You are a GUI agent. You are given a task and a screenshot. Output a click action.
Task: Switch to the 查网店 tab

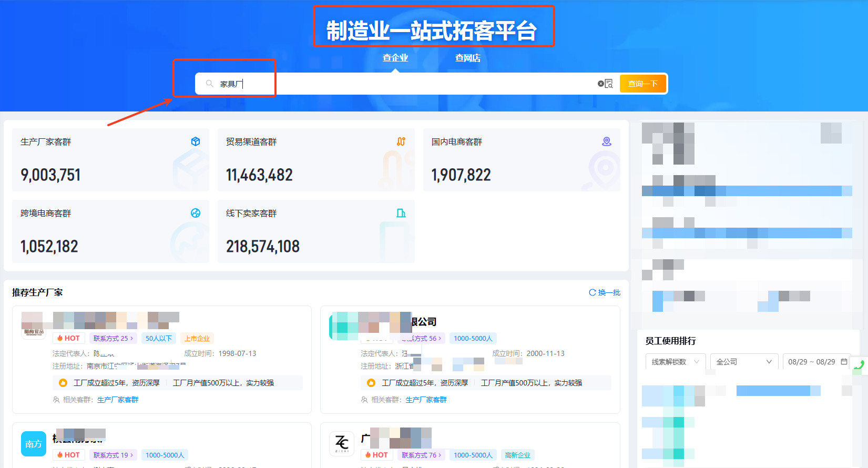click(467, 58)
